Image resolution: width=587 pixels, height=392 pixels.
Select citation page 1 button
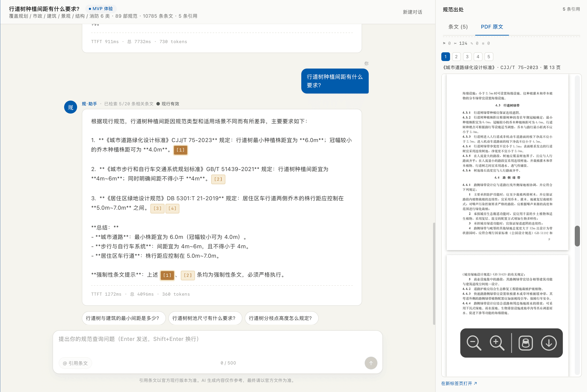[x=446, y=57]
